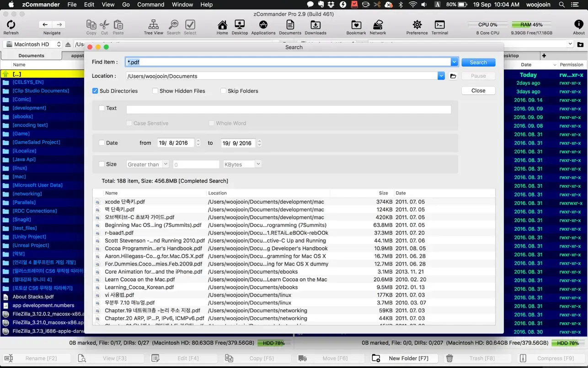Enable the Text search checkbox
This screenshot has width=588, height=368.
(x=102, y=108)
